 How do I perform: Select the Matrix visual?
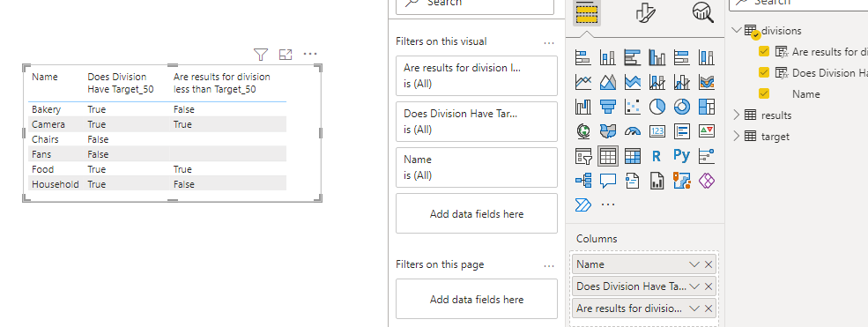point(632,156)
